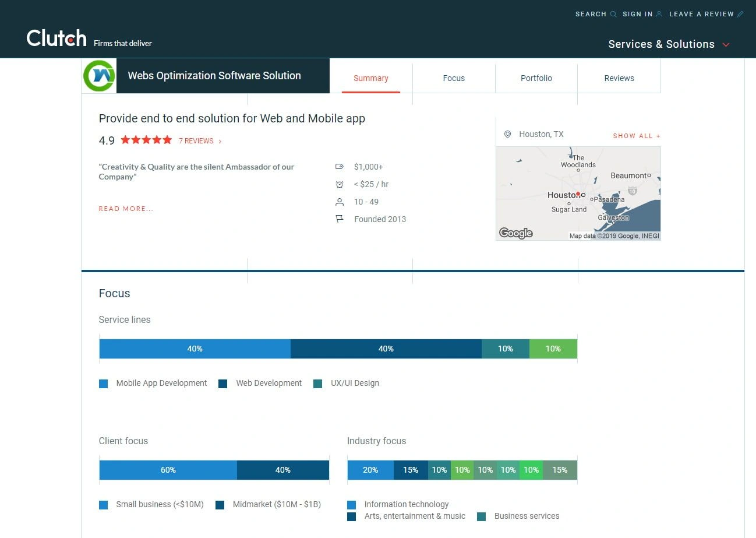756x538 pixels.
Task: Click the clock icon beside < $25 / hr
Action: point(340,184)
